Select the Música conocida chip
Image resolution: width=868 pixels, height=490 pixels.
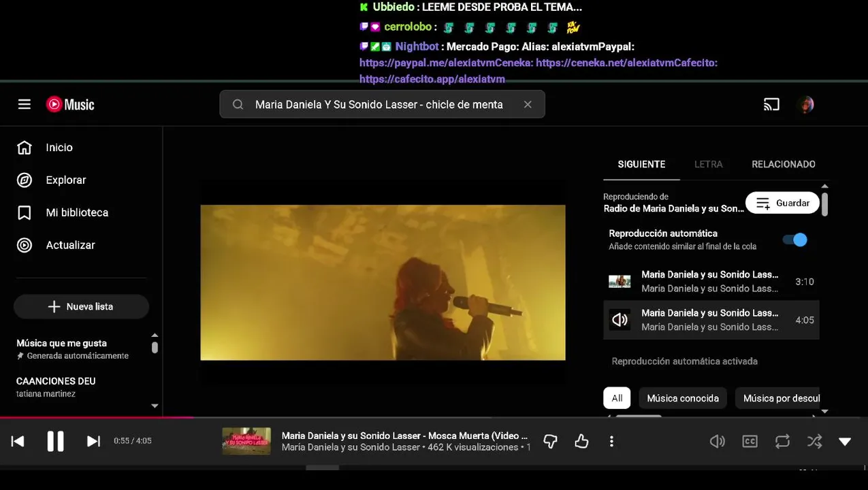pos(683,398)
